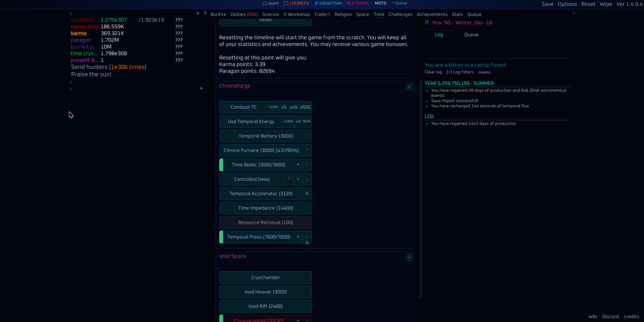This screenshot has height=322, width=644.
Task: Switch to the Space tab
Action: pos(362,14)
